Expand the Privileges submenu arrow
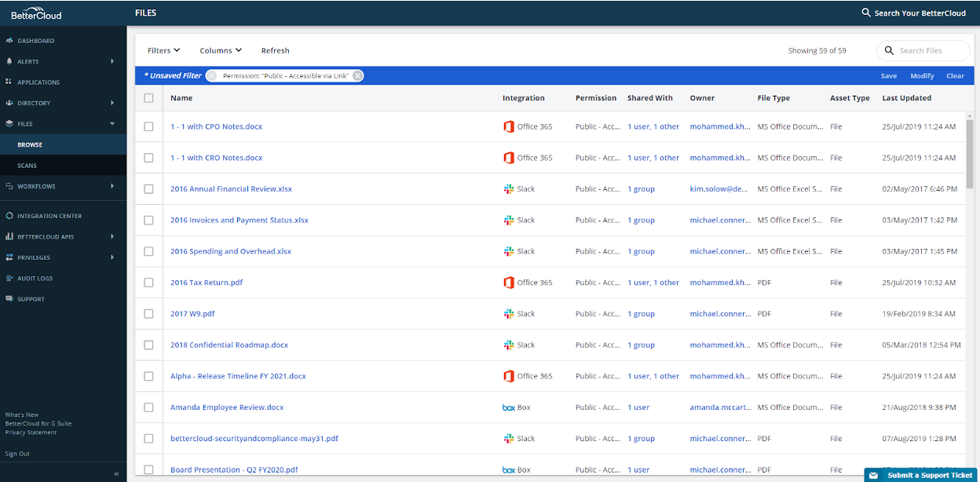The height and width of the screenshot is (482, 980). click(x=112, y=257)
